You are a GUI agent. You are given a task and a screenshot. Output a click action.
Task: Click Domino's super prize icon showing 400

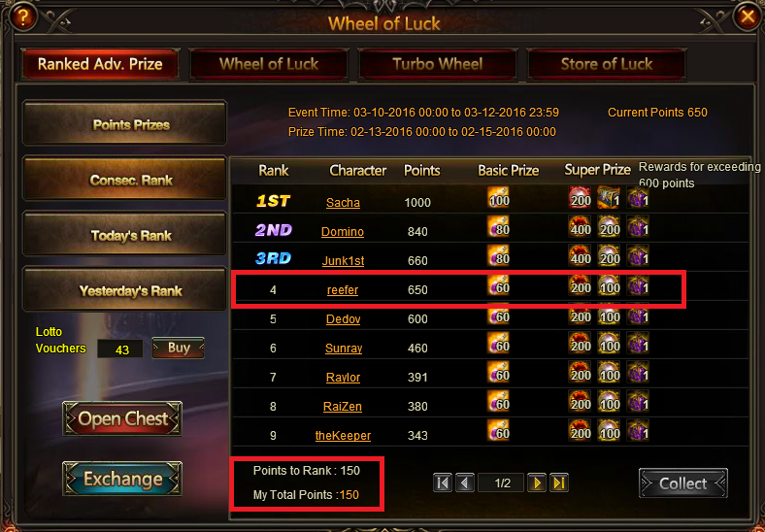pos(581,227)
